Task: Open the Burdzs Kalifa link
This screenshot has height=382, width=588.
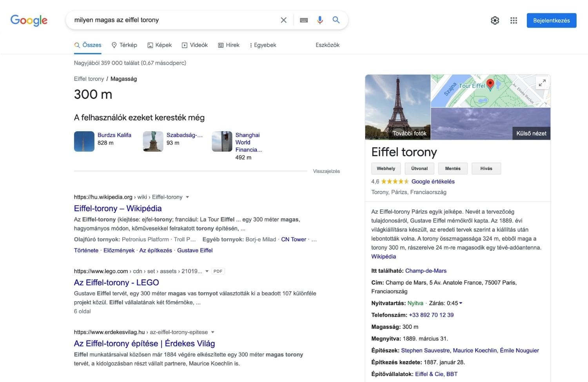Action: [114, 135]
